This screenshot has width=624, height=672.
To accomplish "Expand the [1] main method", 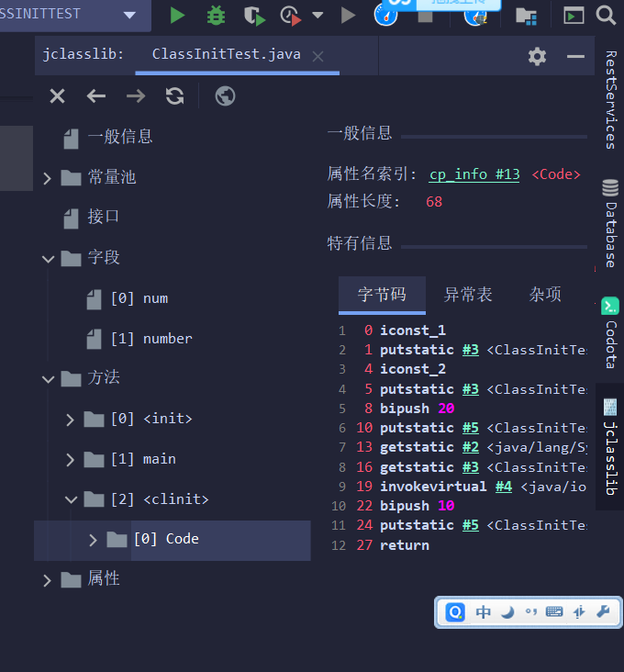I will (x=70, y=460).
